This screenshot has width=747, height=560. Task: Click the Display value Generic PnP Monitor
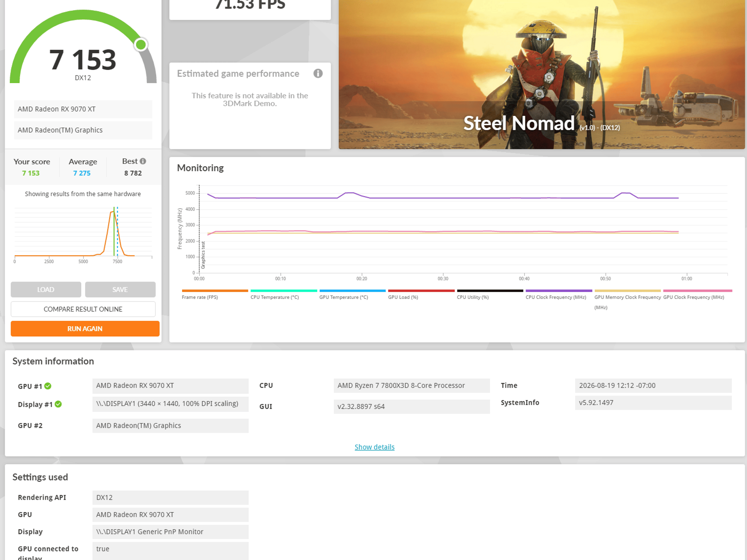pos(170,532)
